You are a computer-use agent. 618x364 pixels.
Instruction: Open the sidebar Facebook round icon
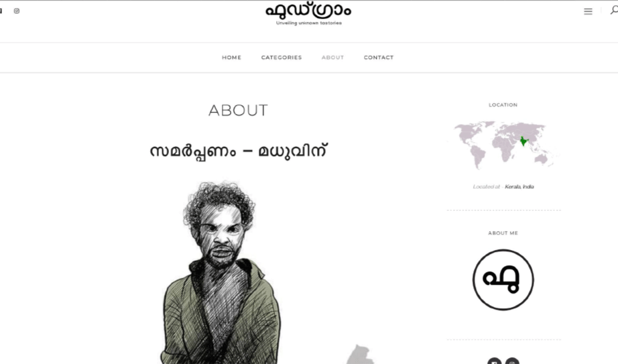coord(495,361)
